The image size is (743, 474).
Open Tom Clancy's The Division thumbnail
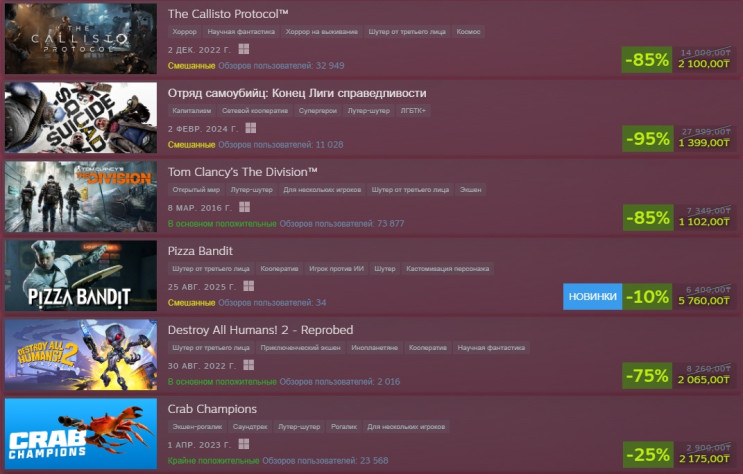tap(81, 196)
